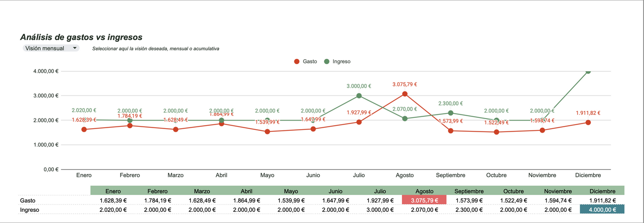This screenshot has height=223, width=644.
Task: Open the Visión mensual dropdown
Action: (51, 48)
